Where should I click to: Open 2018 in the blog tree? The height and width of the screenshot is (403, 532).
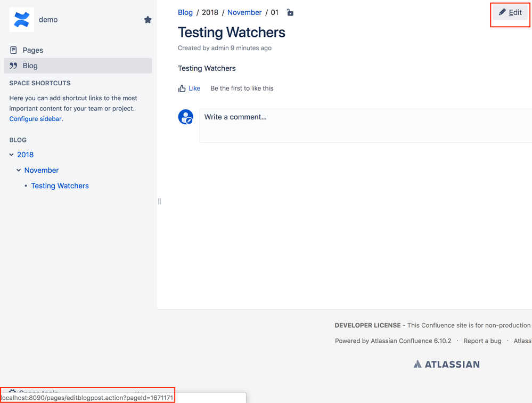coord(26,155)
